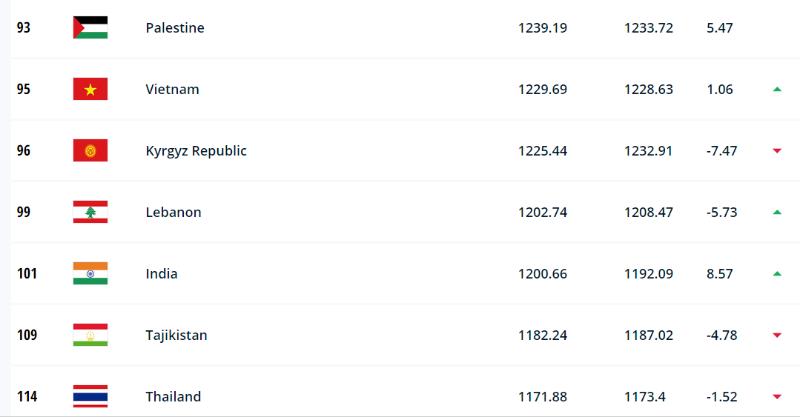Click the India flag icon
This screenshot has height=417, width=800.
point(90,274)
